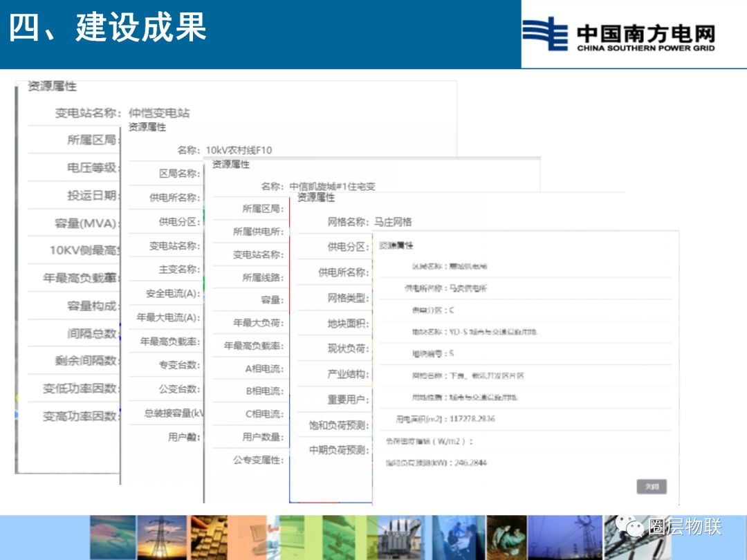Click the 重要用户 field label
Viewport: 747px width, 560px height.
click(348, 400)
